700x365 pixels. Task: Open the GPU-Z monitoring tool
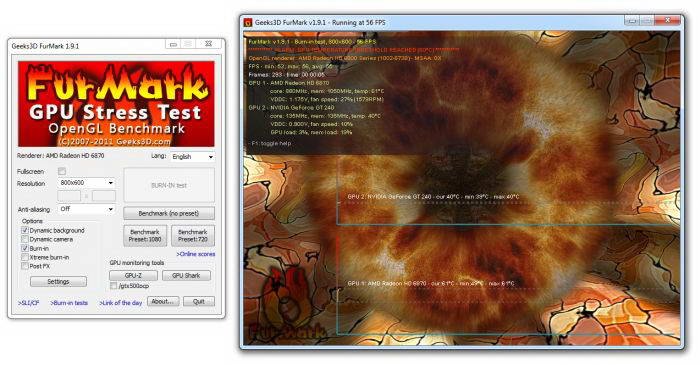[x=133, y=276]
